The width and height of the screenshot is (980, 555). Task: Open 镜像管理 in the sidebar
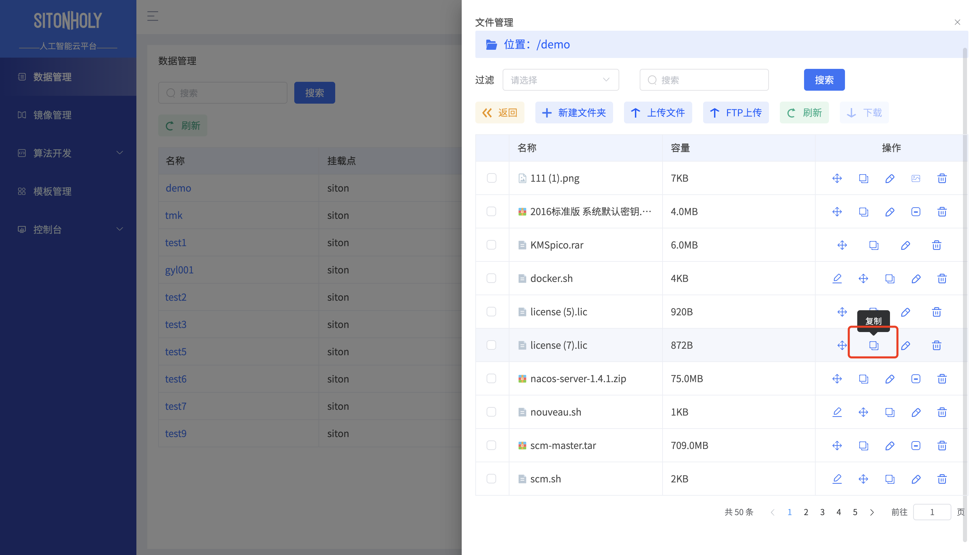point(68,115)
